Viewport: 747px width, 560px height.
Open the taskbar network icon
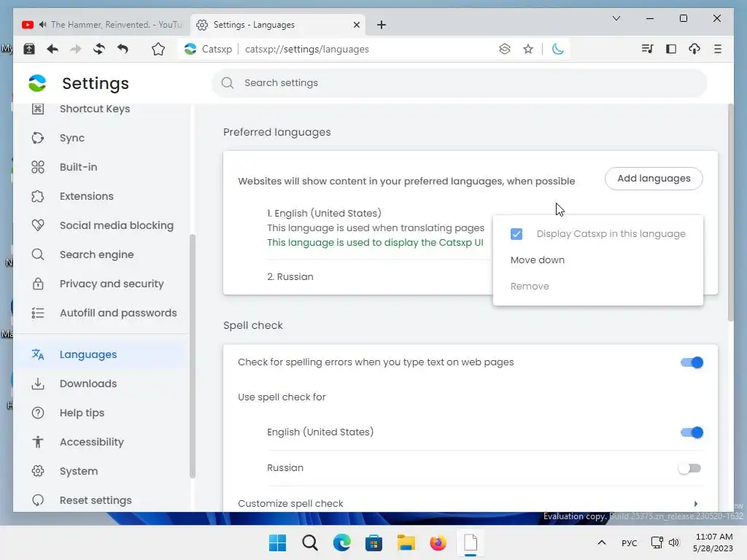point(657,542)
